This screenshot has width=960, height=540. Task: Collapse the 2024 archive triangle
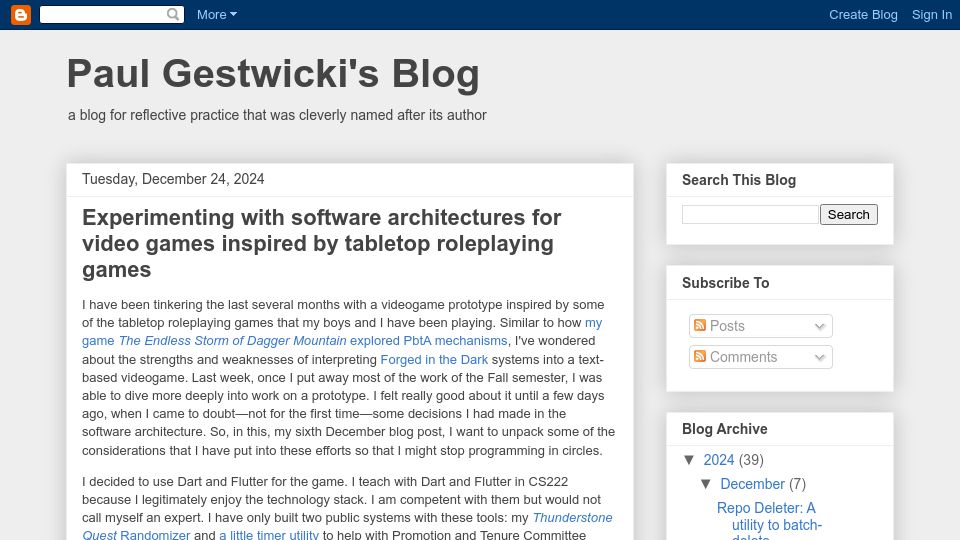(689, 460)
